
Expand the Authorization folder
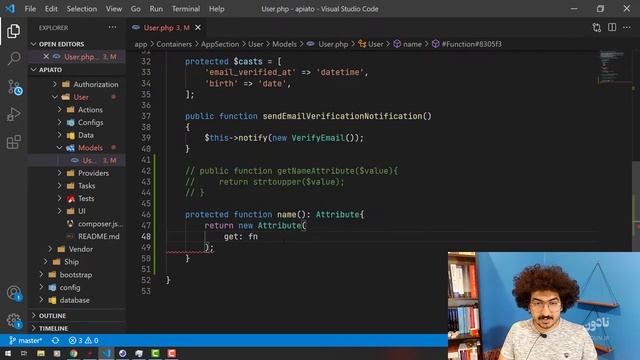[77, 84]
